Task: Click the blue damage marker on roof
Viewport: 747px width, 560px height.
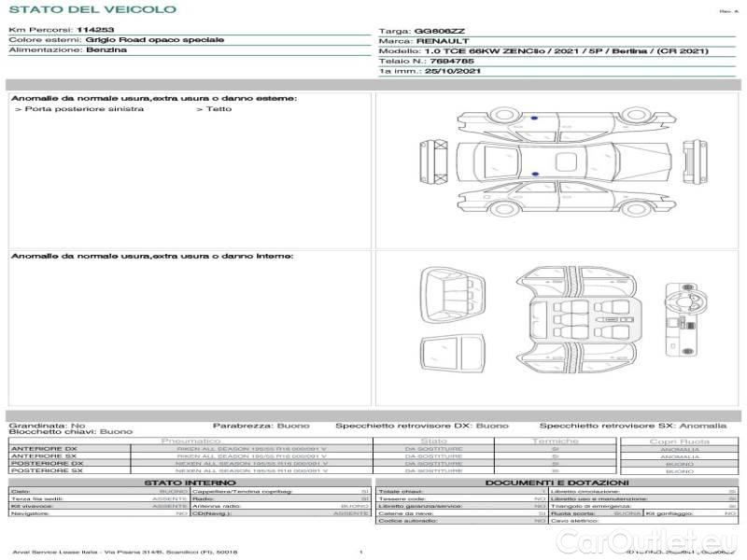Action: pyautogui.click(x=535, y=173)
